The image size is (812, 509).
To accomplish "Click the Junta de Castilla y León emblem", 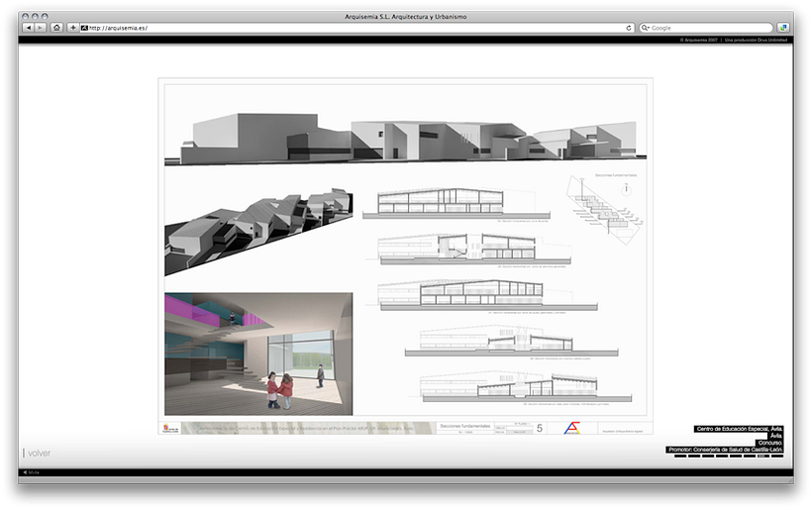I will [170, 428].
